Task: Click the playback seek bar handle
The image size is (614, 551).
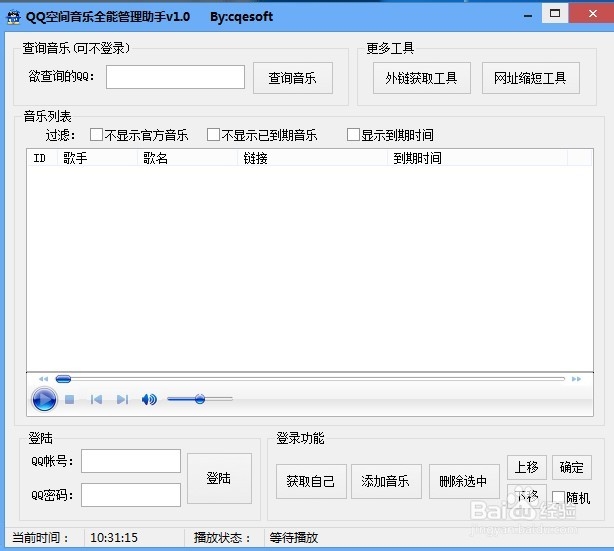Action: tap(63, 379)
